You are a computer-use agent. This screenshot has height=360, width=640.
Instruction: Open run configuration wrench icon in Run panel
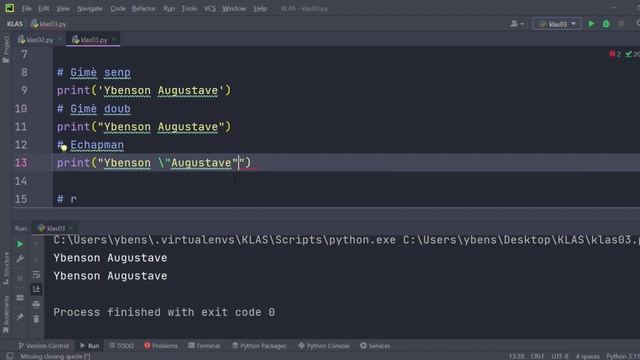[20, 259]
